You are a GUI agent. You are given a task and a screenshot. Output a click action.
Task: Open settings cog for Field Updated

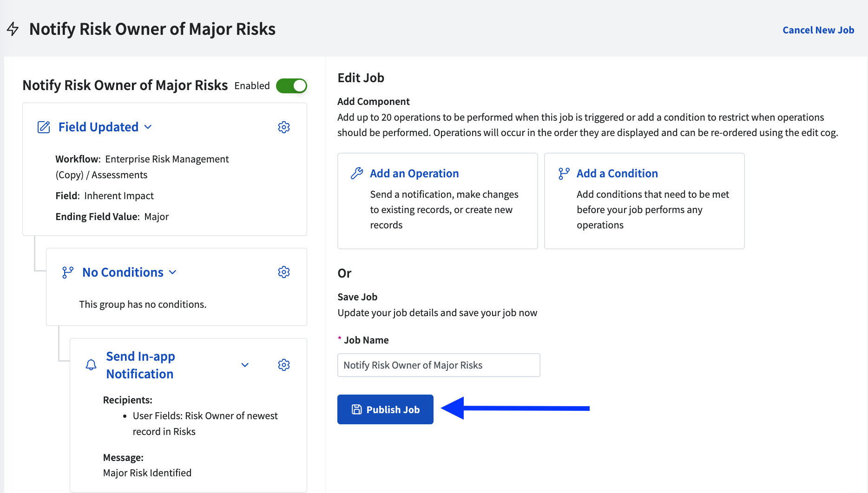click(284, 127)
